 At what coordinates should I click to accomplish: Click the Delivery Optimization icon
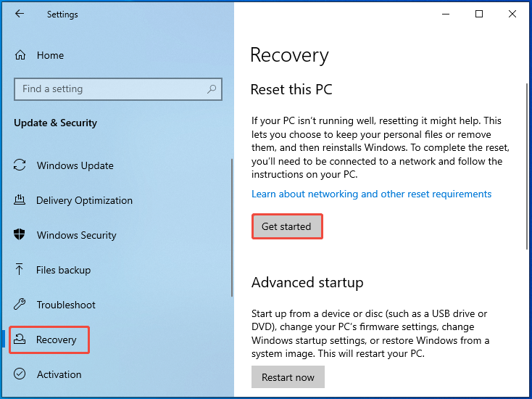point(20,199)
